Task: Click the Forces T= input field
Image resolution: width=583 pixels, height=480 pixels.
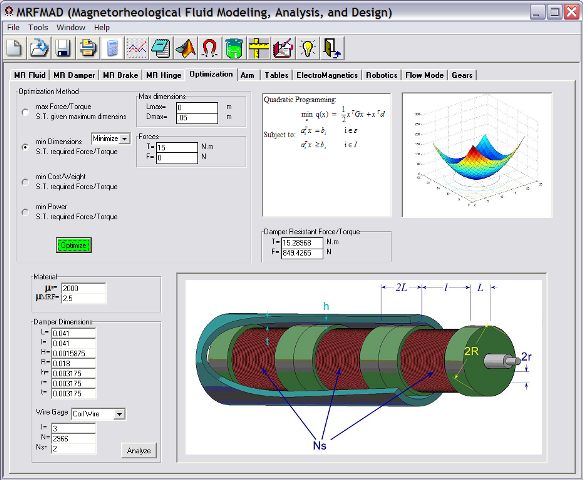Action: pos(177,147)
